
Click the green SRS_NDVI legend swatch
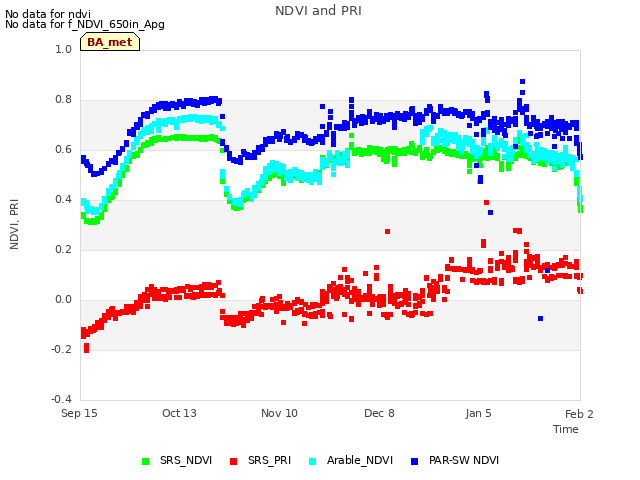tap(146, 461)
